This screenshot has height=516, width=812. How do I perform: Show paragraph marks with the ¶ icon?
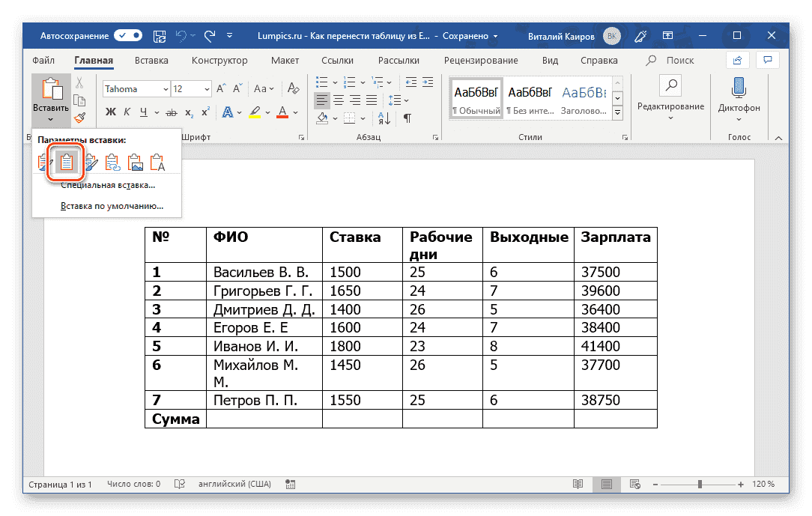pos(407,117)
